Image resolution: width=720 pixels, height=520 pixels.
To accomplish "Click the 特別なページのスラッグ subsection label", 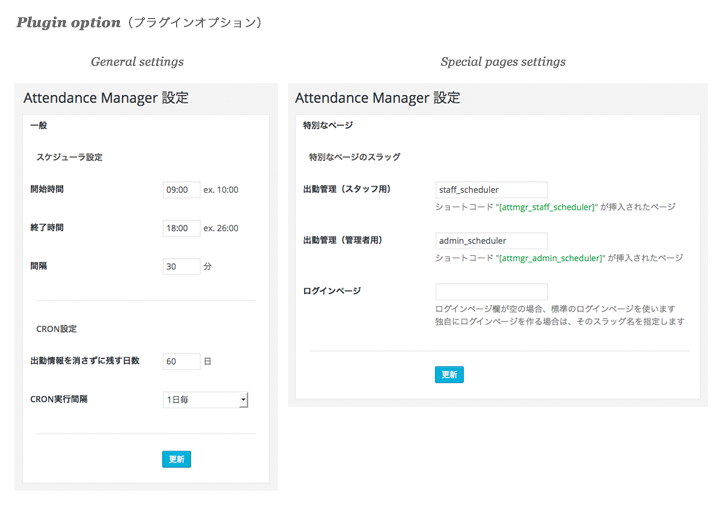I will [354, 157].
